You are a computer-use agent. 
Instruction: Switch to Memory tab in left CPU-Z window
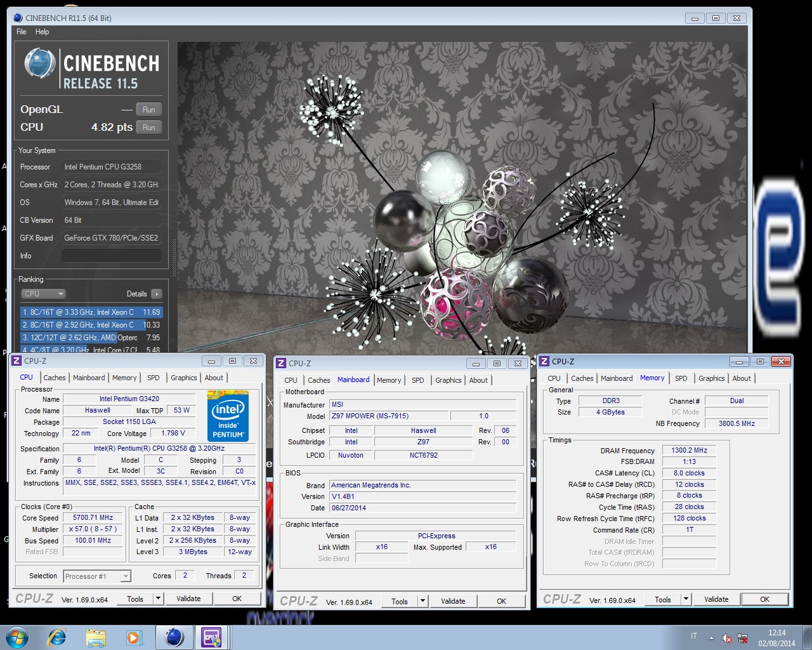pos(124,378)
